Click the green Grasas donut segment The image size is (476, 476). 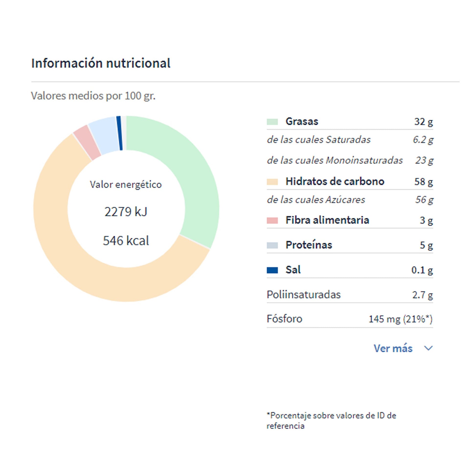(190, 168)
